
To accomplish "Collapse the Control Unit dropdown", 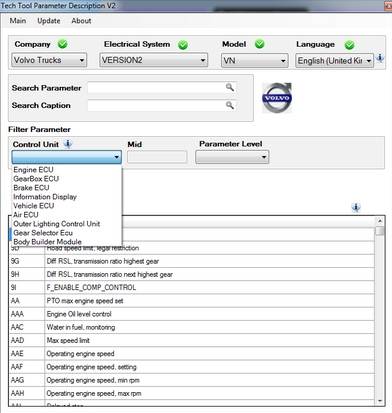I will (x=67, y=157).
